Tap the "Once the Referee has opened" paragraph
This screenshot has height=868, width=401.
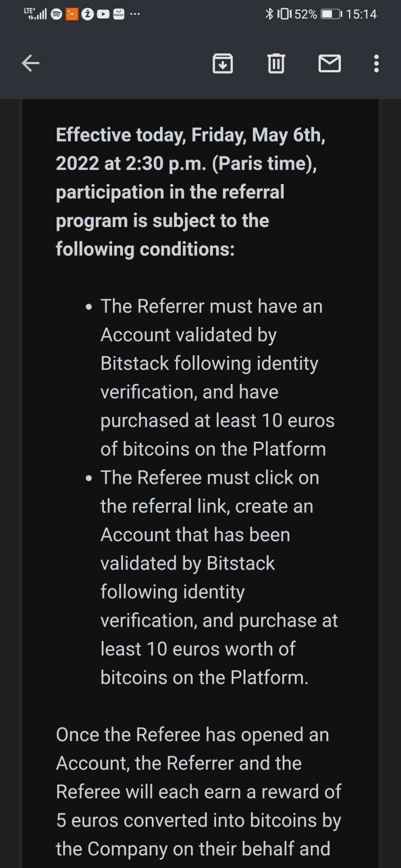click(199, 792)
